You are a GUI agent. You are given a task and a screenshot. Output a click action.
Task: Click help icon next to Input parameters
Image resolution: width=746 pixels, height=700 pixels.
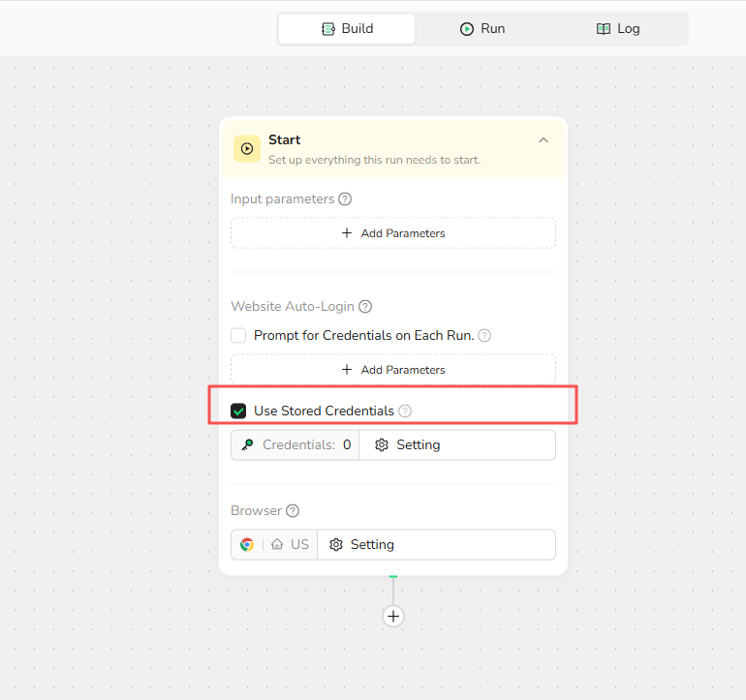coord(345,199)
